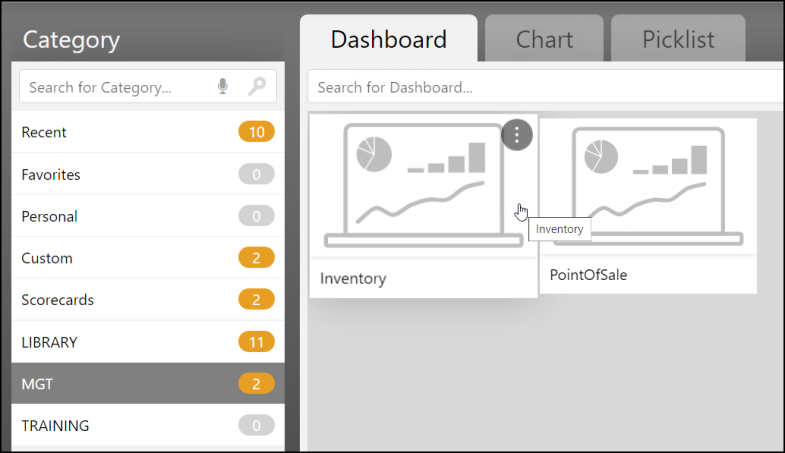
Task: Select the TRAINING category
Action: [x=55, y=426]
